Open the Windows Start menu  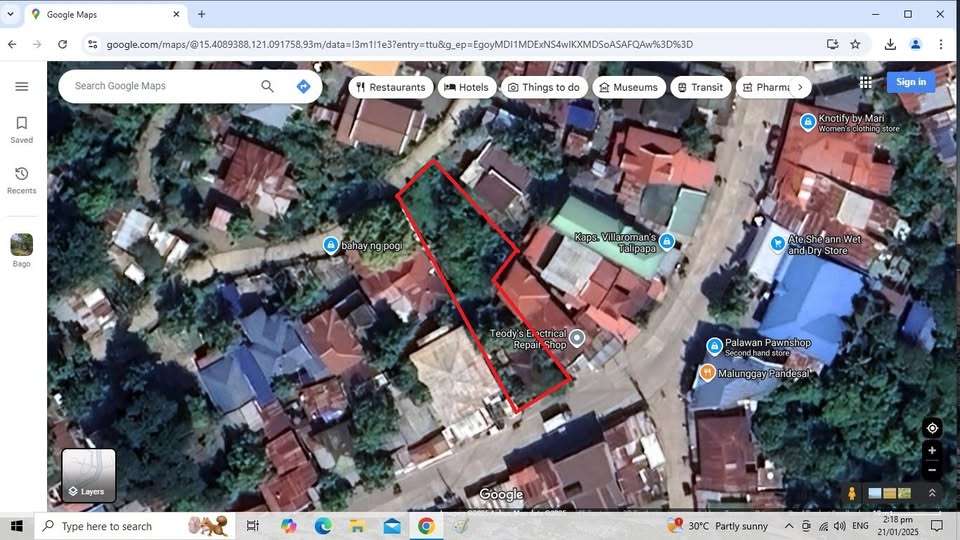17,526
